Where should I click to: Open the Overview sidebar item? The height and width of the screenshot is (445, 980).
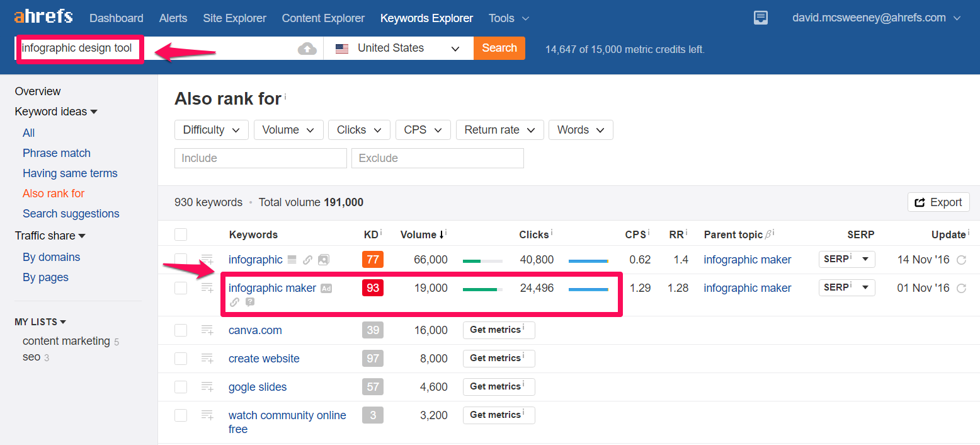[x=38, y=91]
